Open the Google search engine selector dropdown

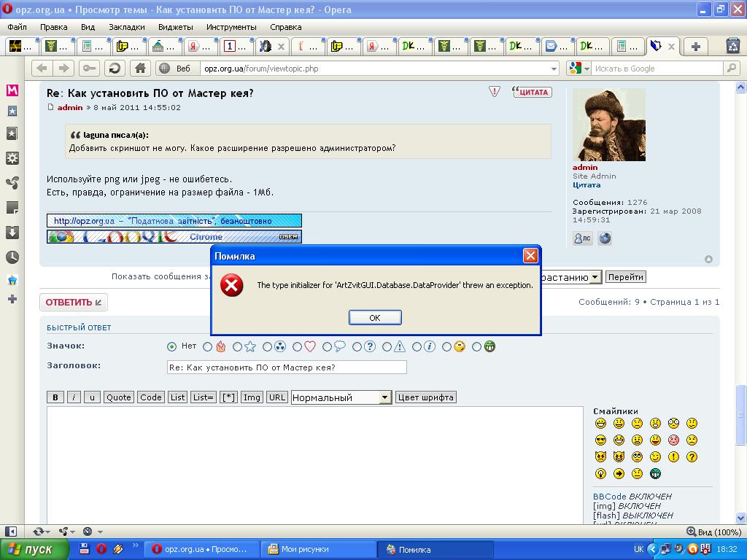(x=580, y=69)
